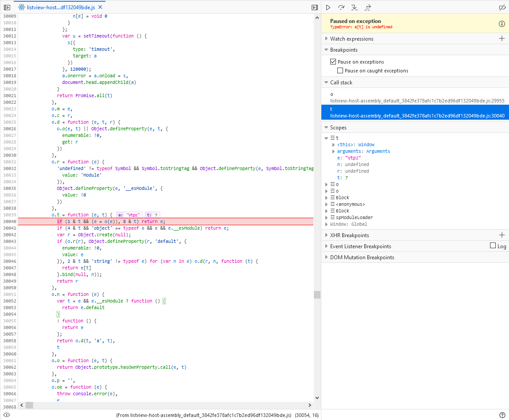Add an XHR breakpoint with plus icon
509x420 pixels.
(501, 235)
